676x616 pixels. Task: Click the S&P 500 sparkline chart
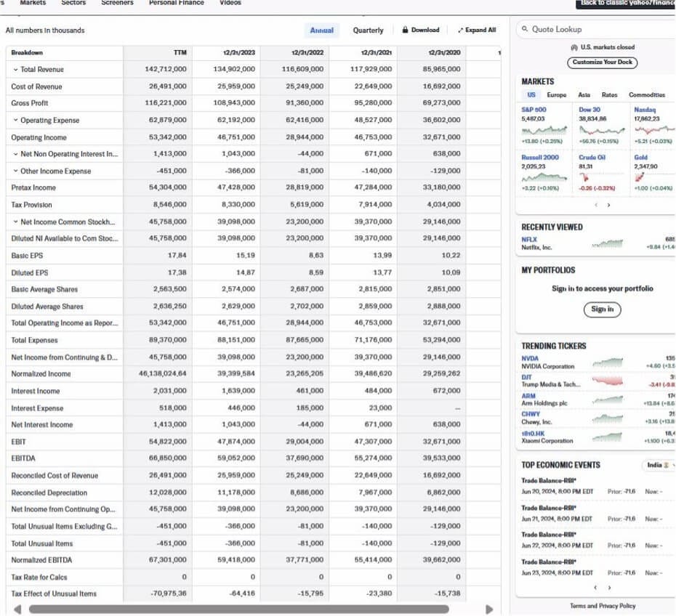tap(544, 129)
